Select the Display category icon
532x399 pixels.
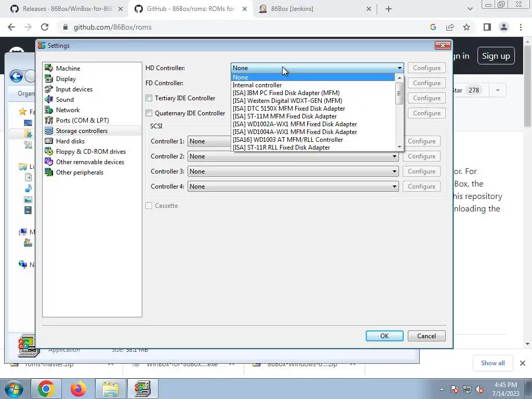pyautogui.click(x=49, y=79)
